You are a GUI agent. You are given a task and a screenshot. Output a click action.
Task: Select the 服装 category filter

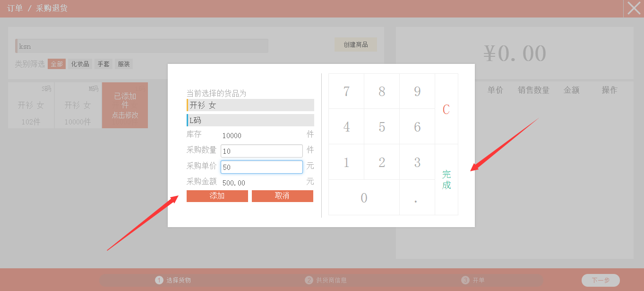124,64
